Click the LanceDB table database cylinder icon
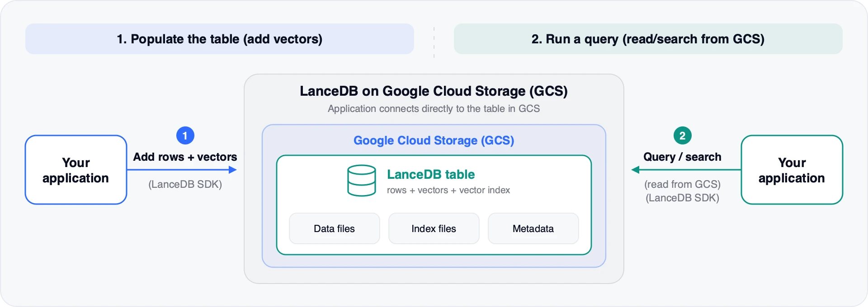Screen dimensions: 868x307 pyautogui.click(x=361, y=181)
